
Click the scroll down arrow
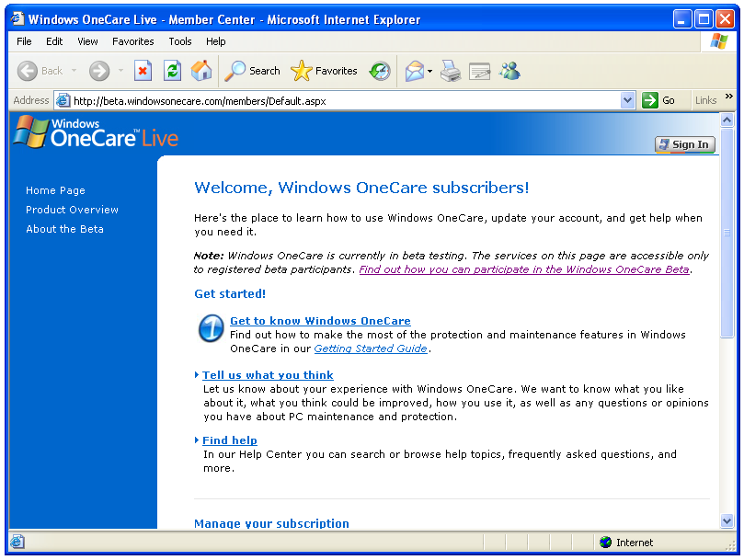click(x=727, y=520)
